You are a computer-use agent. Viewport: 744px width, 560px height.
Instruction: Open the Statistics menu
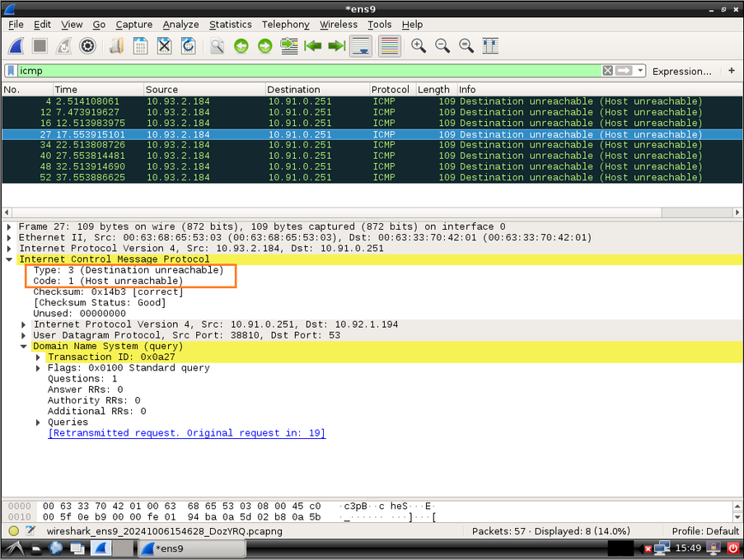tap(230, 25)
